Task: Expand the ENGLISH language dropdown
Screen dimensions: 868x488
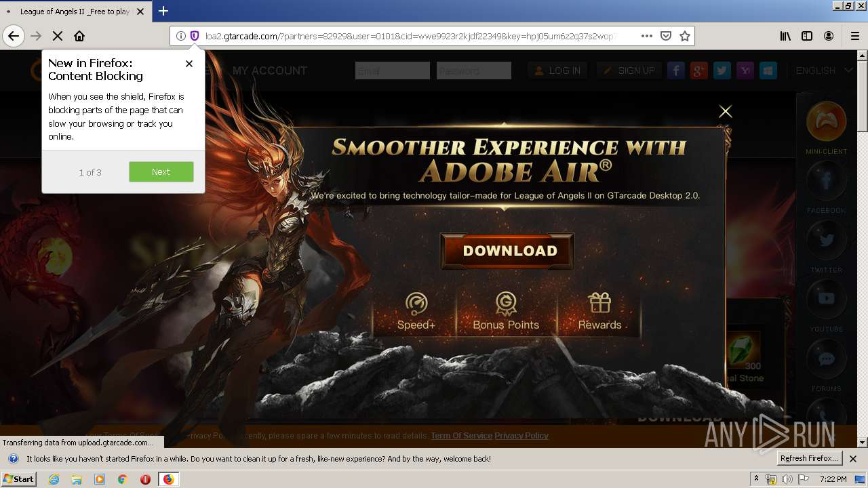Action: click(x=824, y=70)
